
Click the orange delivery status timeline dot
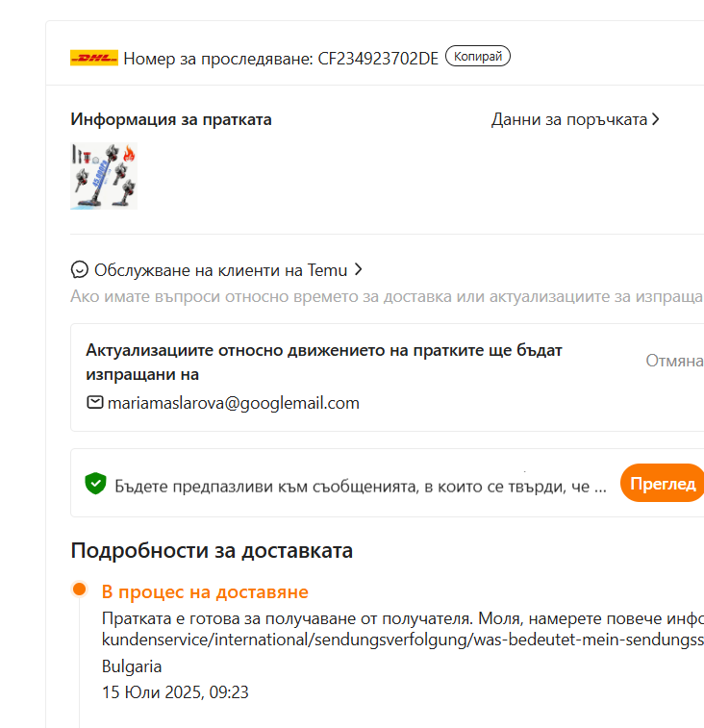pyautogui.click(x=80, y=589)
